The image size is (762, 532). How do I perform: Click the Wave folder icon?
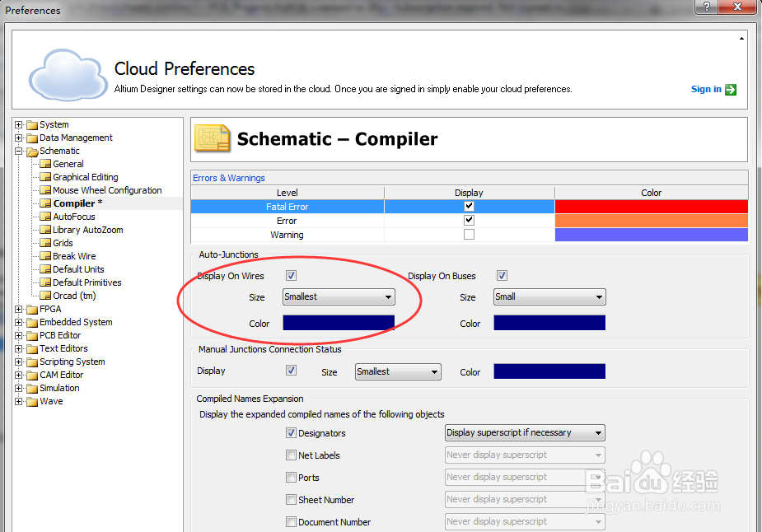tap(32, 401)
